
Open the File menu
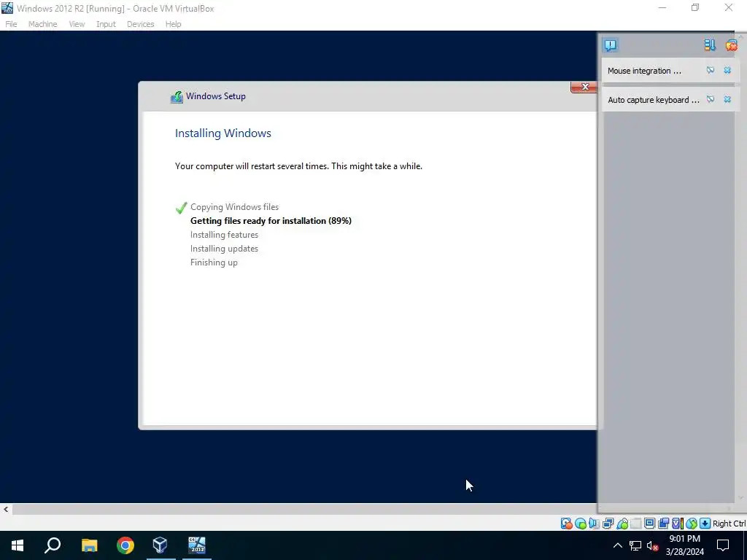click(x=11, y=24)
